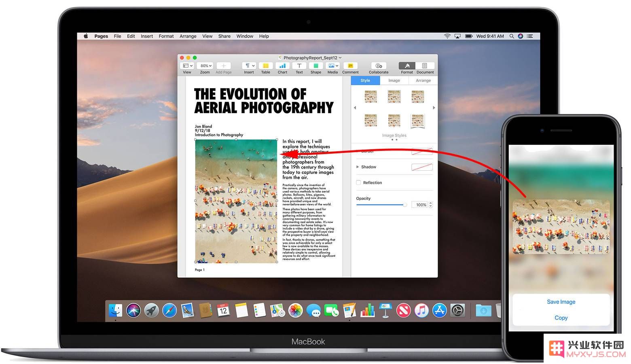This screenshot has height=364, width=631.
Task: Open the Shape tool
Action: click(315, 66)
